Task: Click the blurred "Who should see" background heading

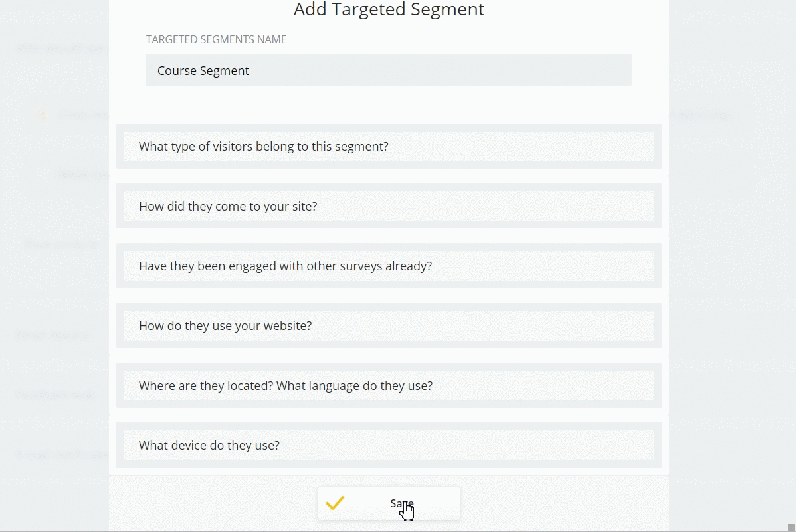Action: tap(58, 48)
